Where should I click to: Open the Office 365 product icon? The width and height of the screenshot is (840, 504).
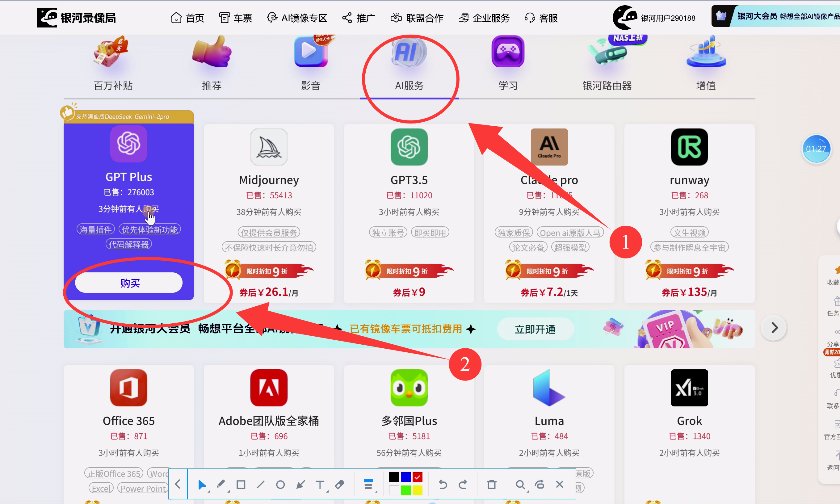[128, 388]
